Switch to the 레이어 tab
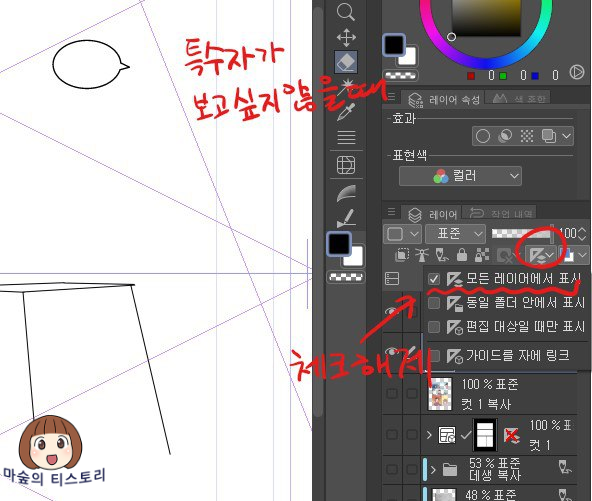 click(432, 214)
